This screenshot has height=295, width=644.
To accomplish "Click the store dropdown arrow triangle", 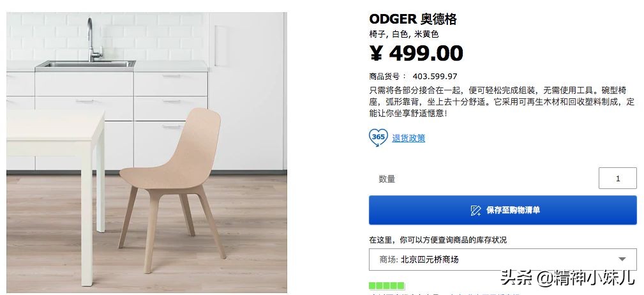I will coord(622,259).
